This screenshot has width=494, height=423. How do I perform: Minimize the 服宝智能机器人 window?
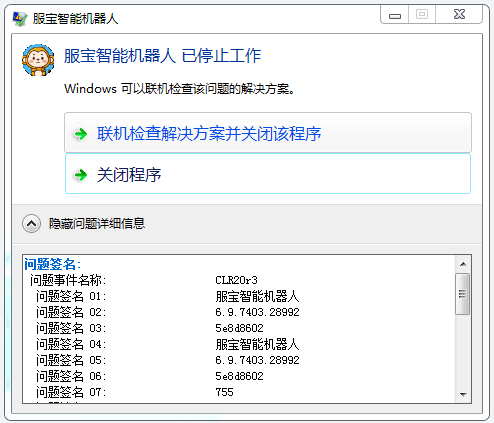(x=395, y=15)
